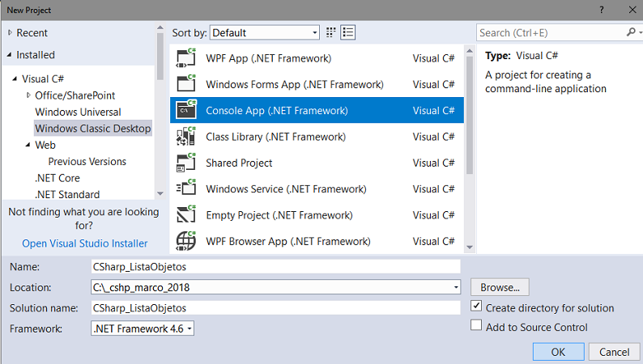
Task: Select the Windows Forms App template icon
Action: [185, 84]
